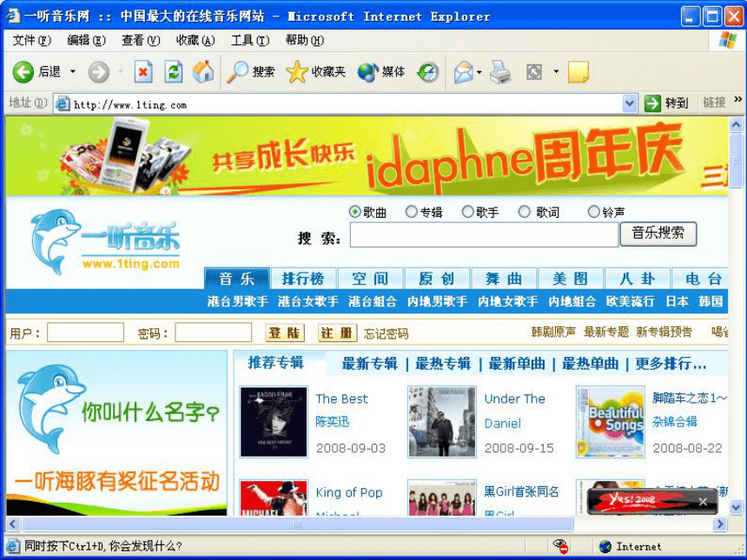Viewport: 747px width, 560px height.
Task: Select the 歌手 radio button
Action: click(468, 212)
